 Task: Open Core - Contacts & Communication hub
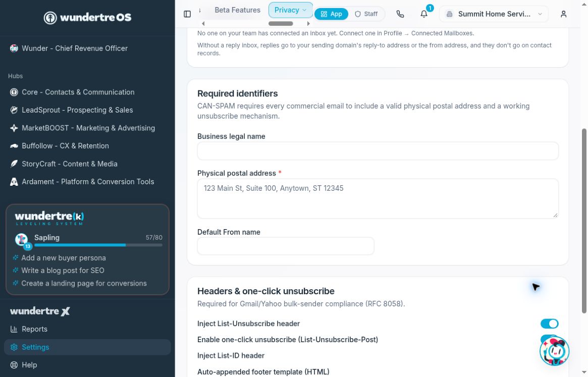[x=87, y=92]
